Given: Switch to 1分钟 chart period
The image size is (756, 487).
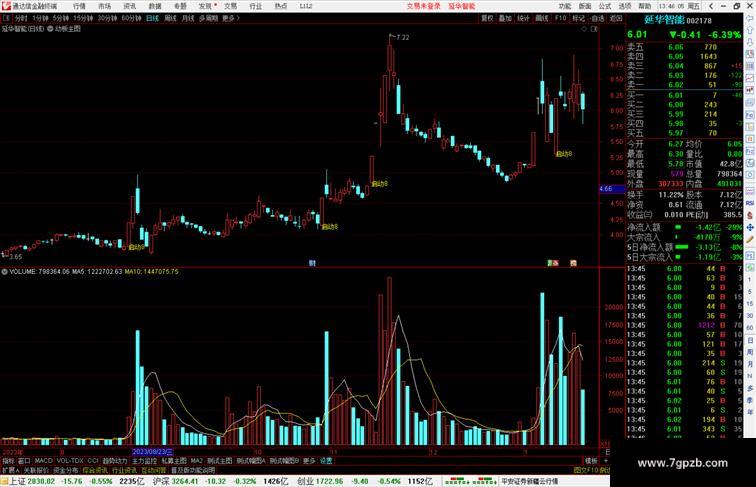Looking at the screenshot, I should click(40, 18).
